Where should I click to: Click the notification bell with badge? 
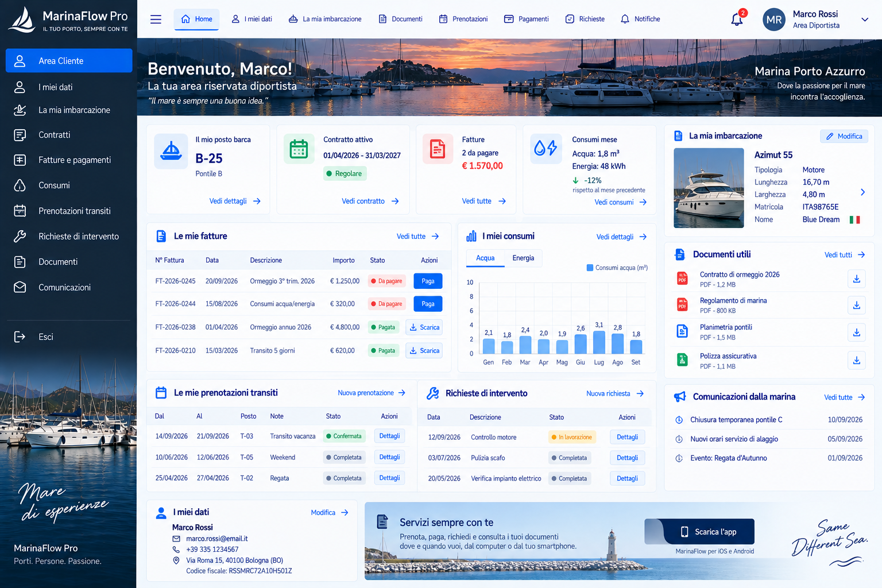737,18
